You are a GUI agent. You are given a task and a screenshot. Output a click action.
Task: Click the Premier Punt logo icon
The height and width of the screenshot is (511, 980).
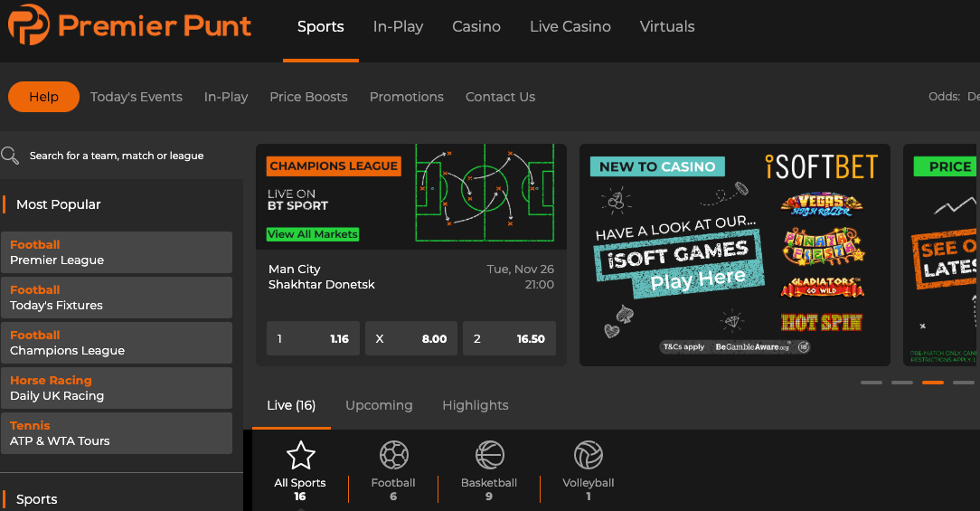pyautogui.click(x=29, y=25)
